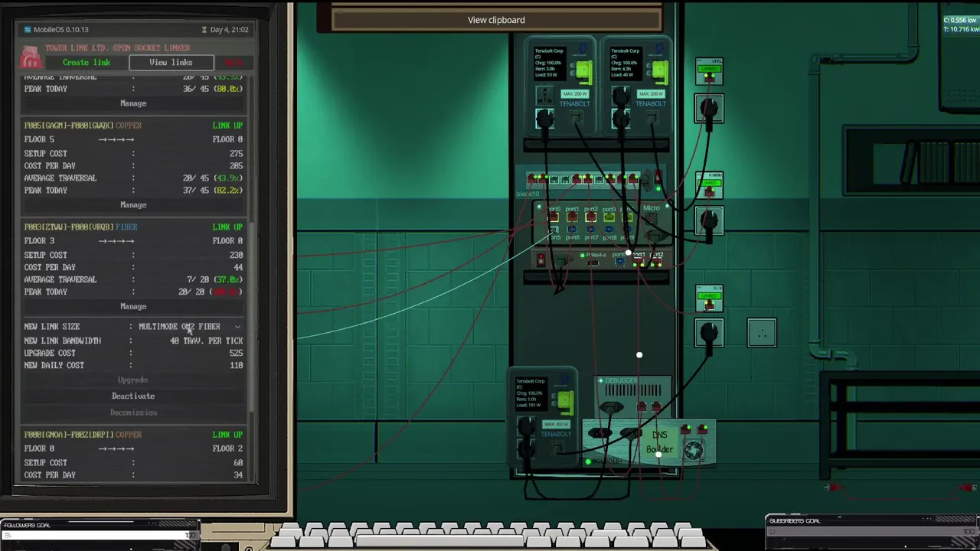
Task: Open the New Link Size dropdown
Action: [x=190, y=327]
